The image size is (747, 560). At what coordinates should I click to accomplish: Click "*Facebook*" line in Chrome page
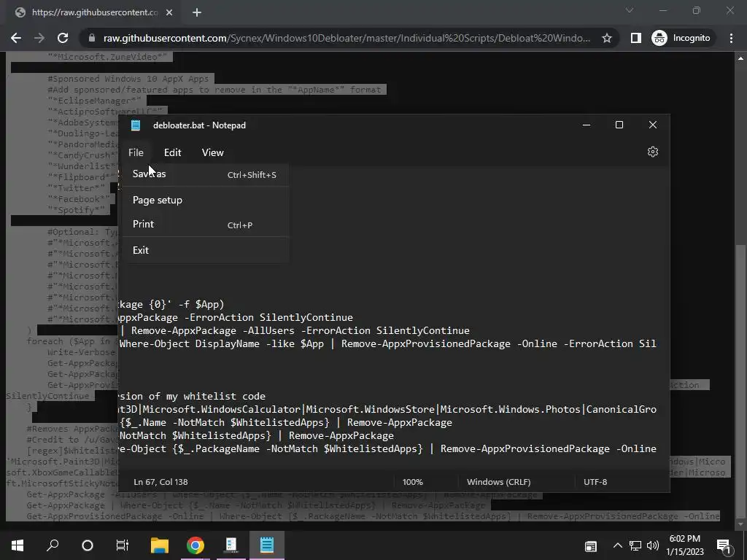coord(79,199)
